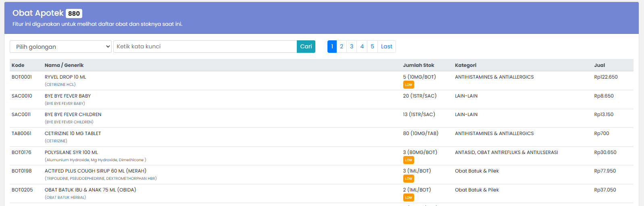Click LOW badge for OBAT BATUK IBU & ANAK

(408, 198)
